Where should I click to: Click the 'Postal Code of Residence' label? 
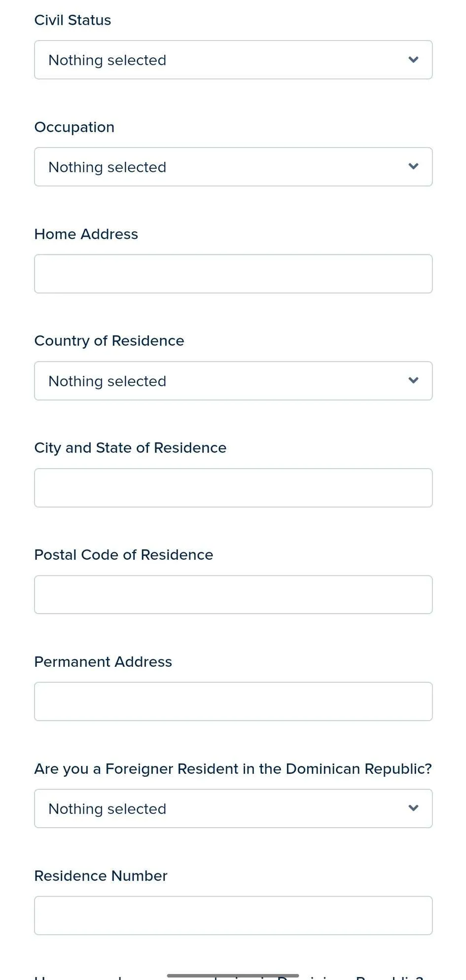point(124,555)
